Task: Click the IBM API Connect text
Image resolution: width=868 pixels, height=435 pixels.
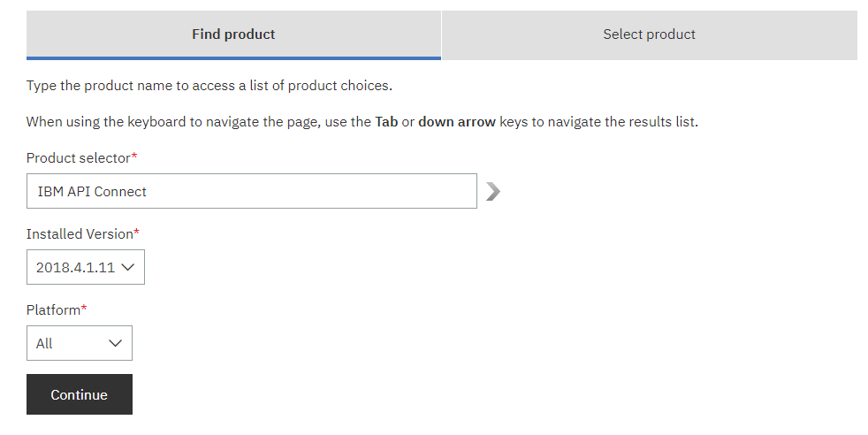Action: click(92, 191)
